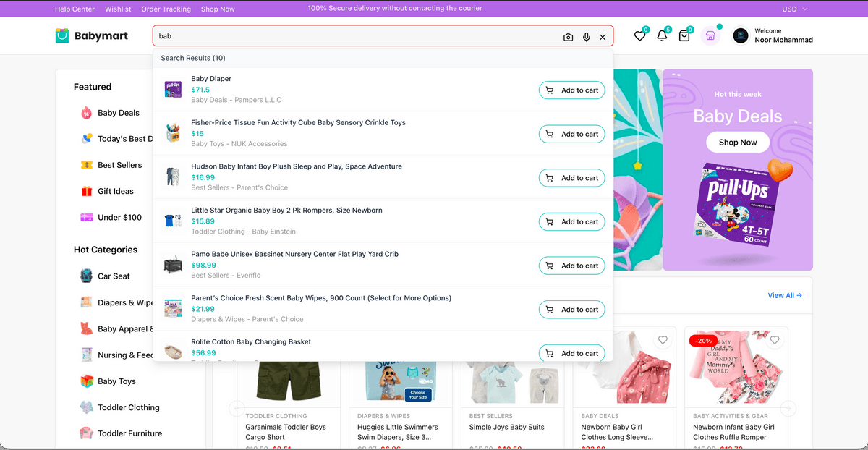Click the camera image search icon

coord(569,37)
